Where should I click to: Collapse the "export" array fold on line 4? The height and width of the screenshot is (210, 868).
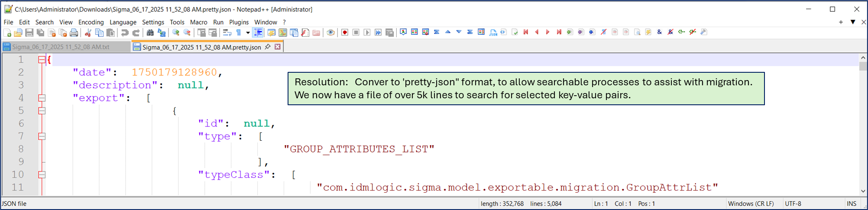coord(42,98)
